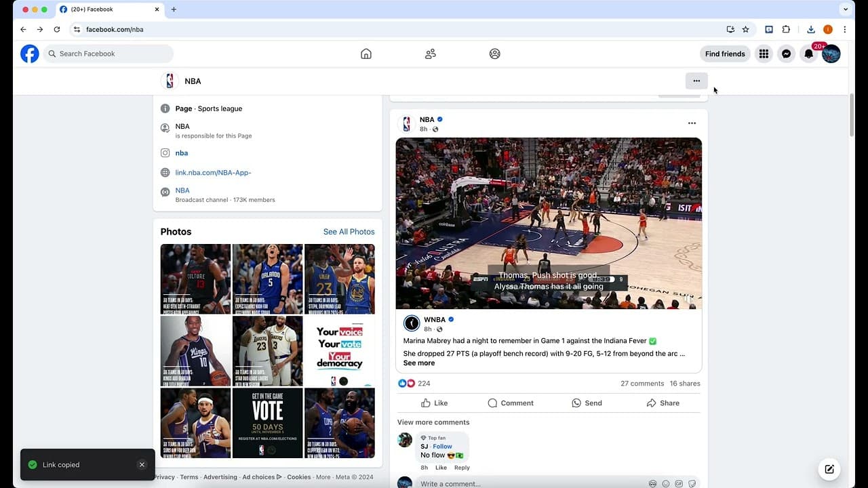Open the NBA broadcast channel link

point(182,190)
